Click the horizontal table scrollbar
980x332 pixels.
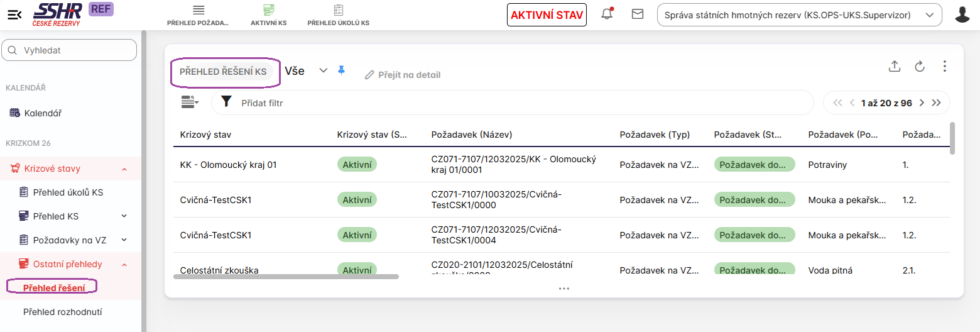286,276
